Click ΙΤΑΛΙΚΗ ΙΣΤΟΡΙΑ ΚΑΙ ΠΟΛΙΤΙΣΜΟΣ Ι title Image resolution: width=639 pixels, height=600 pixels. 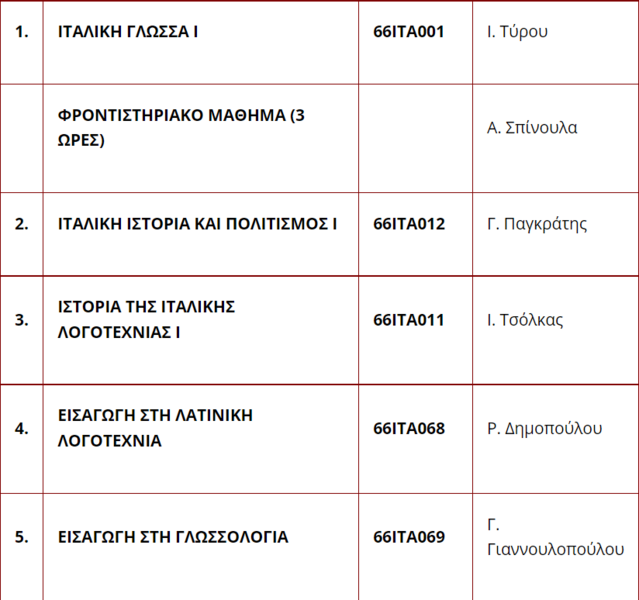click(197, 224)
